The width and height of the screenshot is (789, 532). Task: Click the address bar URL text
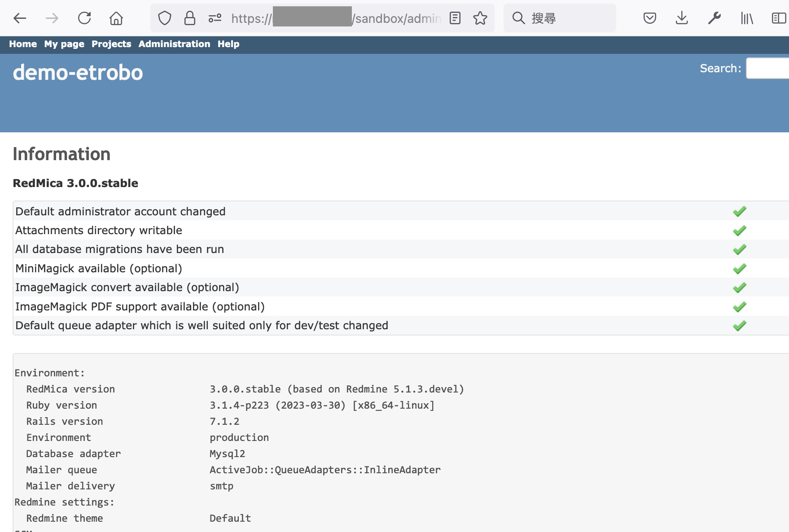(336, 18)
